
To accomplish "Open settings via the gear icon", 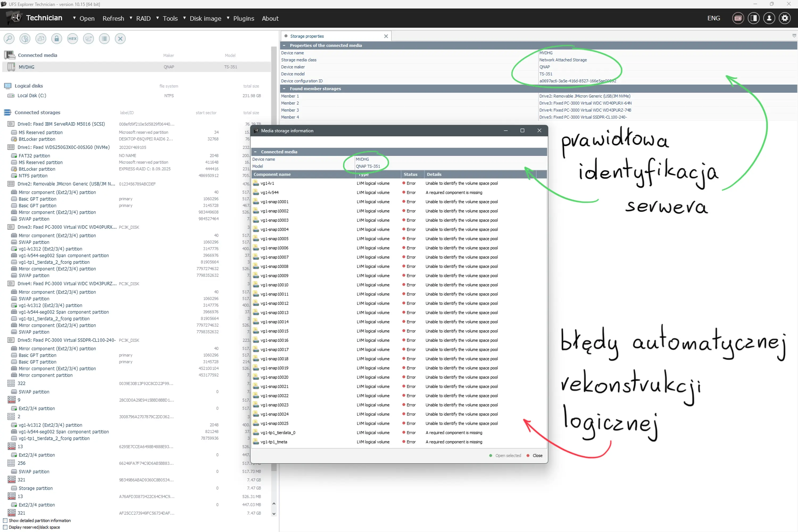I will (784, 18).
